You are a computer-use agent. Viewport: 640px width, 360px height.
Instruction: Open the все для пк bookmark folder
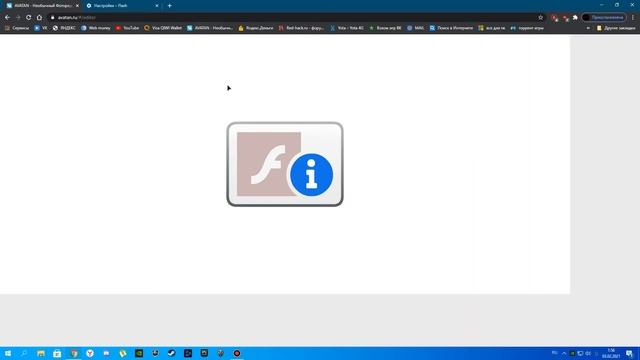coord(492,28)
